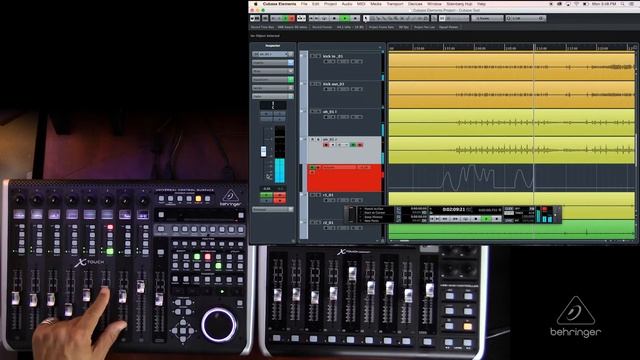Solo the oh_01 l track
Viewport: 640px width, 360px height.
[x=318, y=111]
